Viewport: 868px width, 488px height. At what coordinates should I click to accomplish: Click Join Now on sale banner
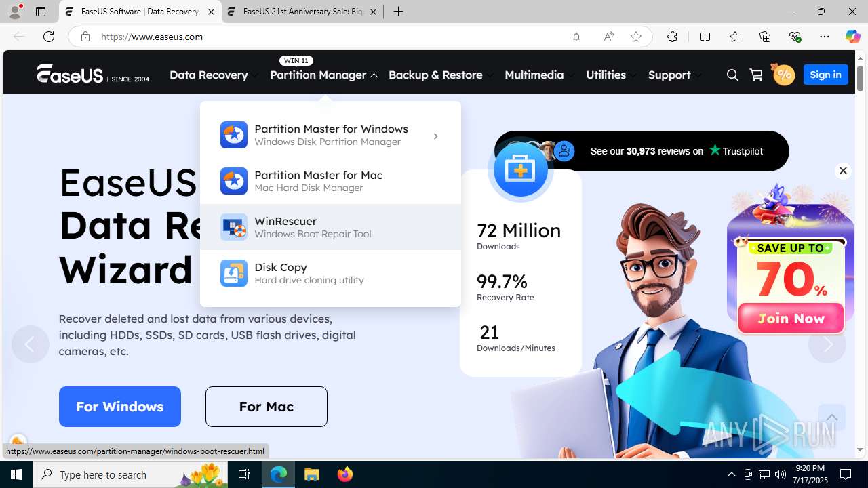(x=791, y=318)
